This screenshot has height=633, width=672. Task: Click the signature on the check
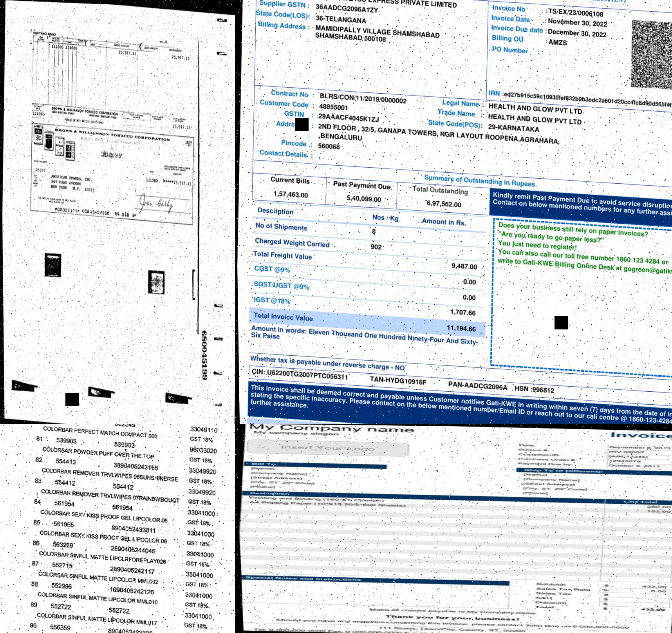pyautogui.click(x=157, y=204)
